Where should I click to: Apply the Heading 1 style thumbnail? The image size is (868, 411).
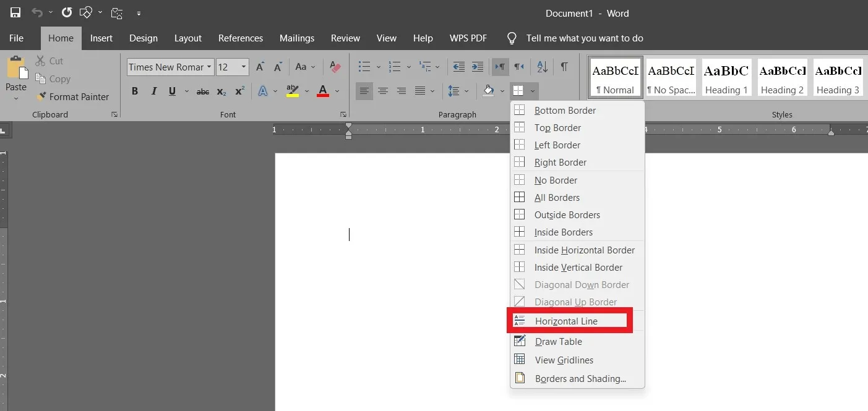pos(726,77)
